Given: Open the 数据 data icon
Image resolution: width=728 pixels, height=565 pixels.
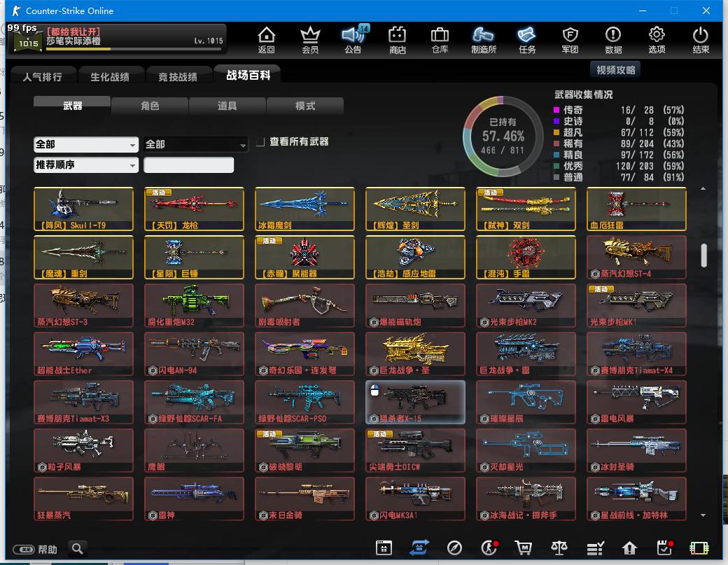Looking at the screenshot, I should (x=613, y=39).
